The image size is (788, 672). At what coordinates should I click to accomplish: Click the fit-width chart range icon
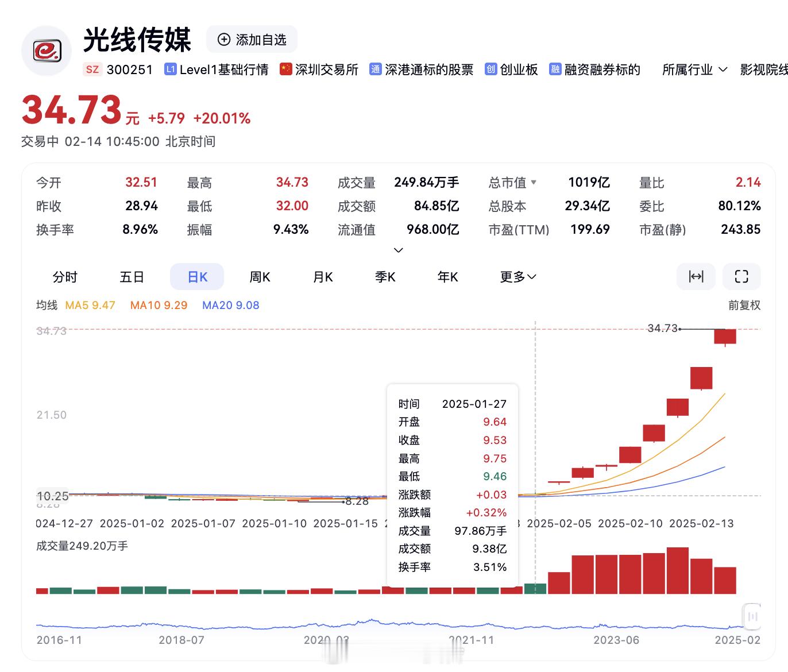point(696,277)
